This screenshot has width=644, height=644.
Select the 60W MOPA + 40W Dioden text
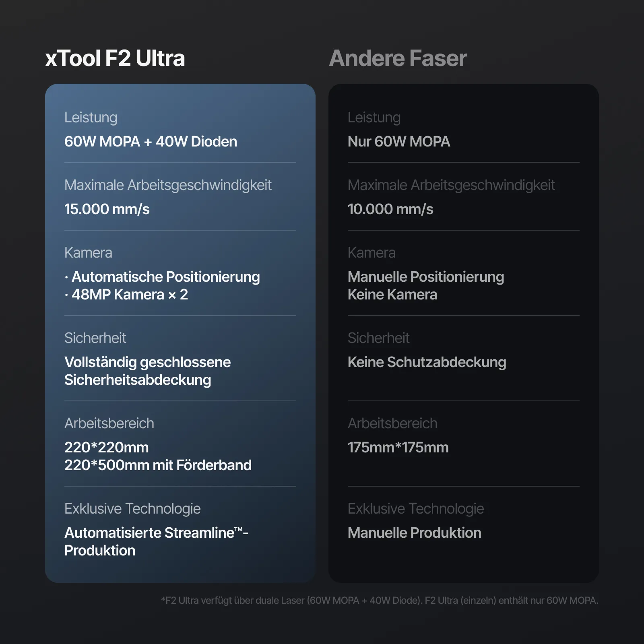pyautogui.click(x=151, y=142)
